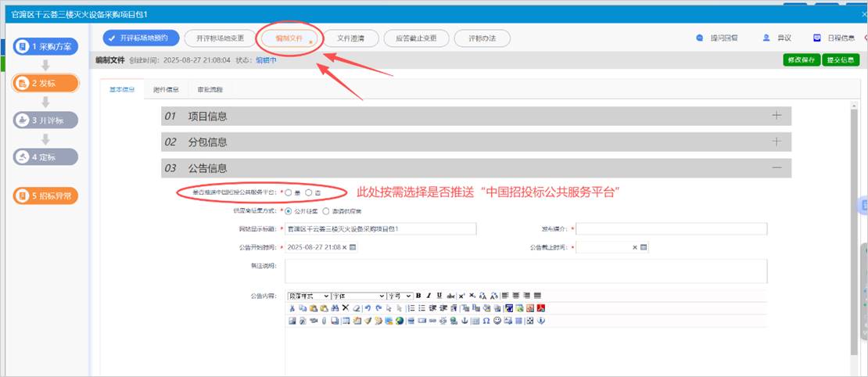Open calendar icon next to 公告开始时间
The image size is (868, 377).
[x=353, y=247]
